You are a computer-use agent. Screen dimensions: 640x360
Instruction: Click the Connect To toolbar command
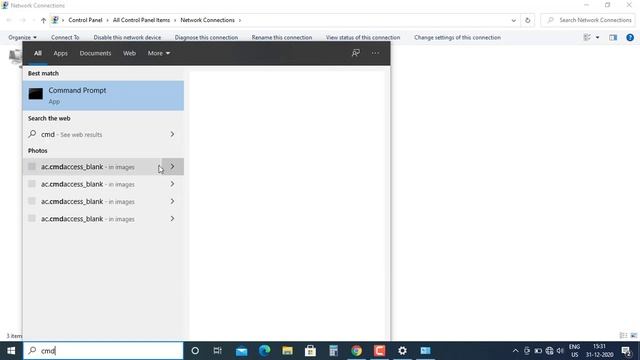click(x=65, y=38)
